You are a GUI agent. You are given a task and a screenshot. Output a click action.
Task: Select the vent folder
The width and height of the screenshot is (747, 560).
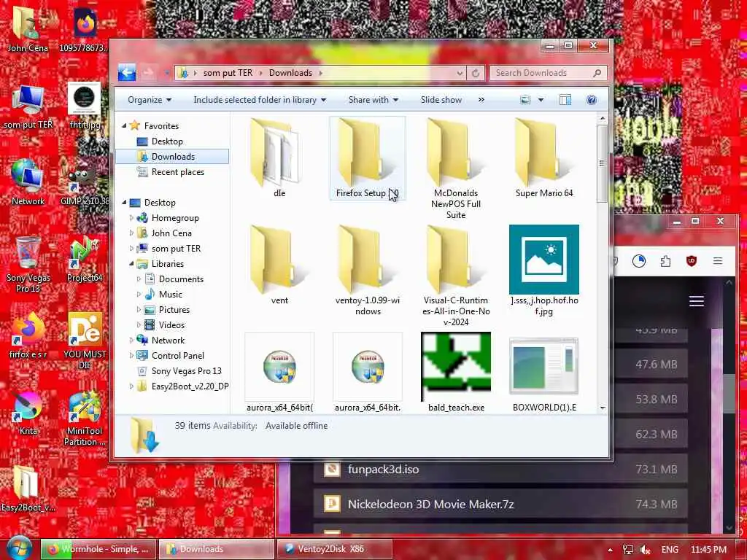coord(279,265)
